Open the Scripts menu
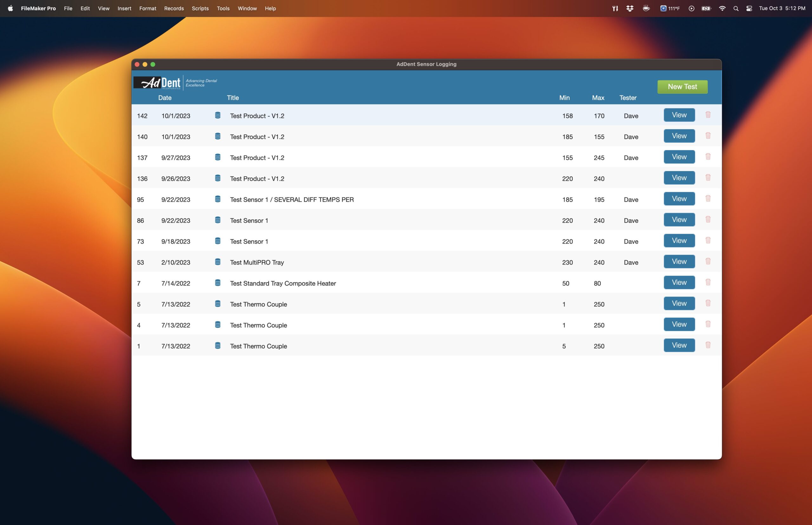This screenshot has width=812, height=525. click(x=200, y=9)
